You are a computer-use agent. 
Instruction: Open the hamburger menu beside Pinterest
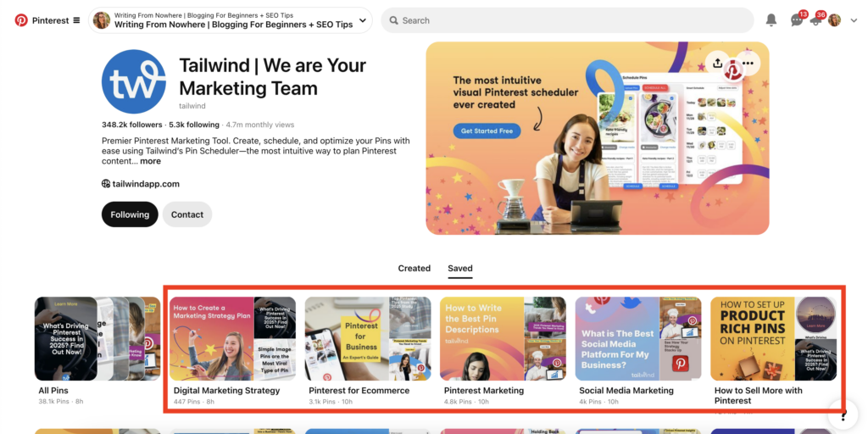point(77,20)
